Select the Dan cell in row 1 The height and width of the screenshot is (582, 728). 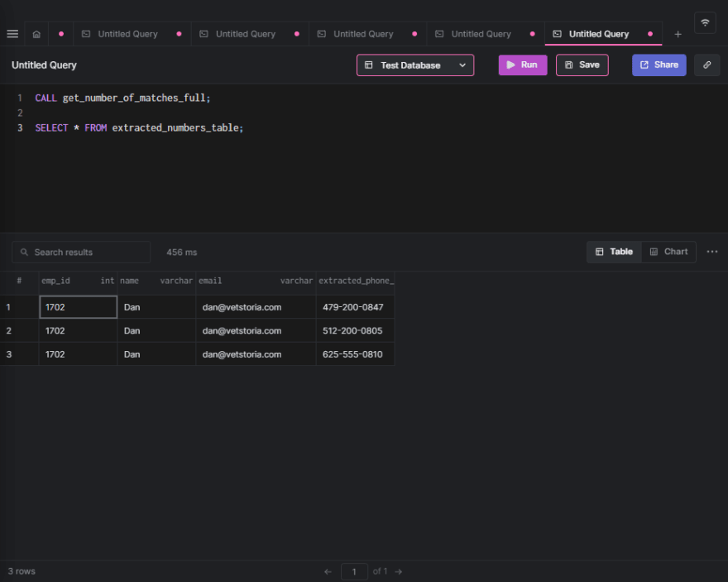(156, 307)
